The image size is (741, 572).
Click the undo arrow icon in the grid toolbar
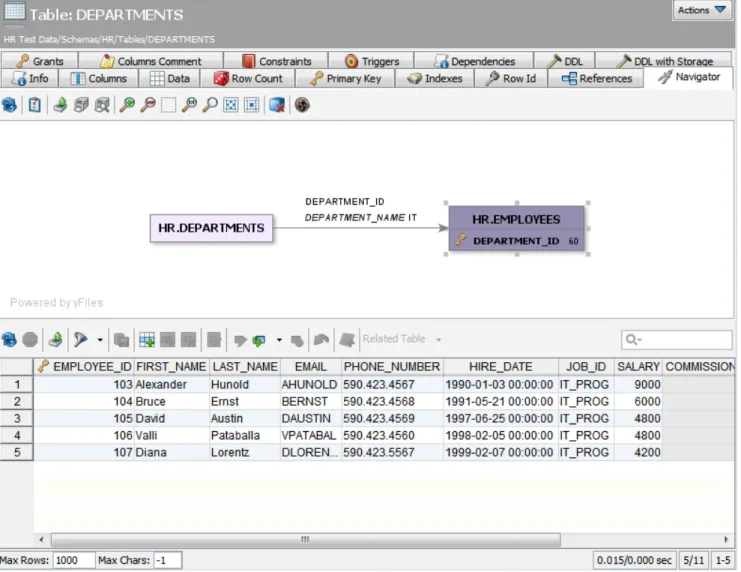point(321,340)
